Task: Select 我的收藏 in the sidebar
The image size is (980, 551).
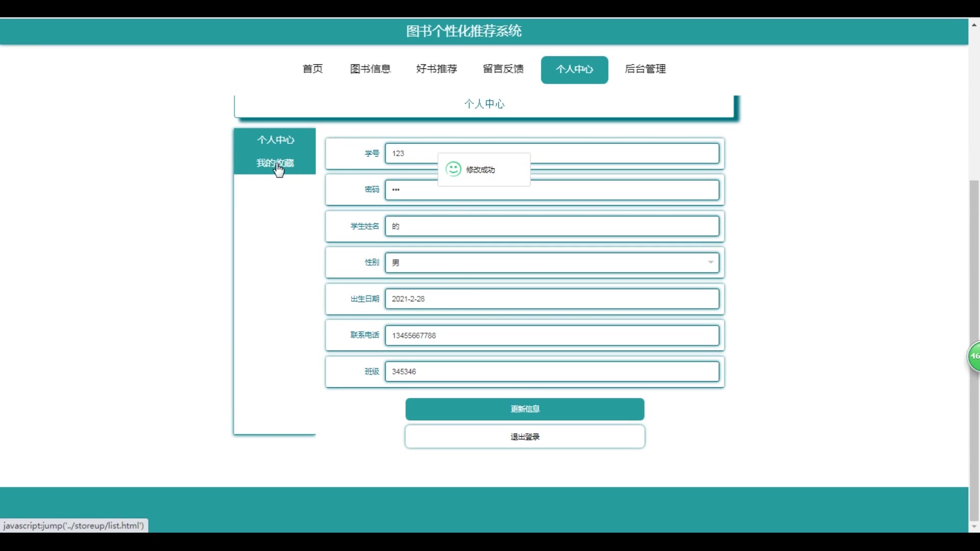Action: [x=275, y=163]
